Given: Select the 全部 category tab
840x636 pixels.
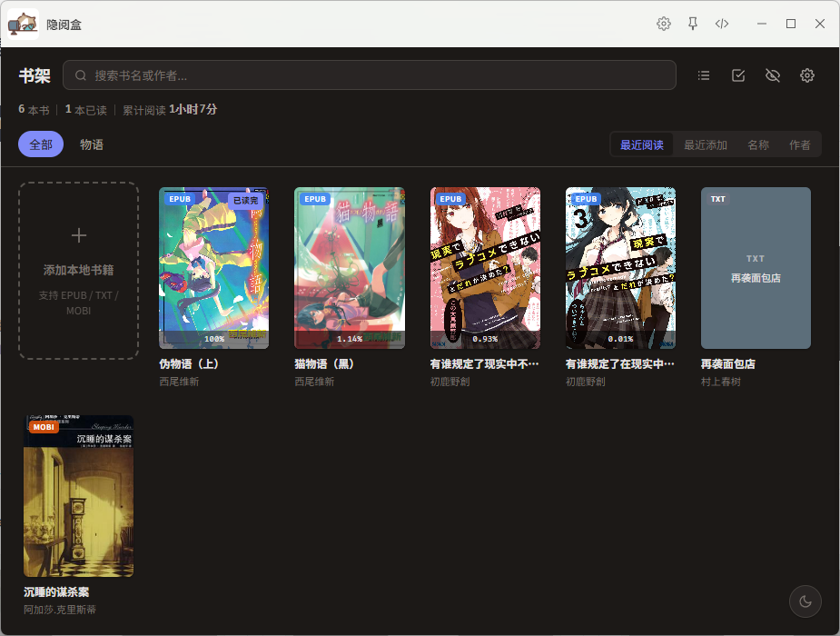Looking at the screenshot, I should click(x=41, y=144).
